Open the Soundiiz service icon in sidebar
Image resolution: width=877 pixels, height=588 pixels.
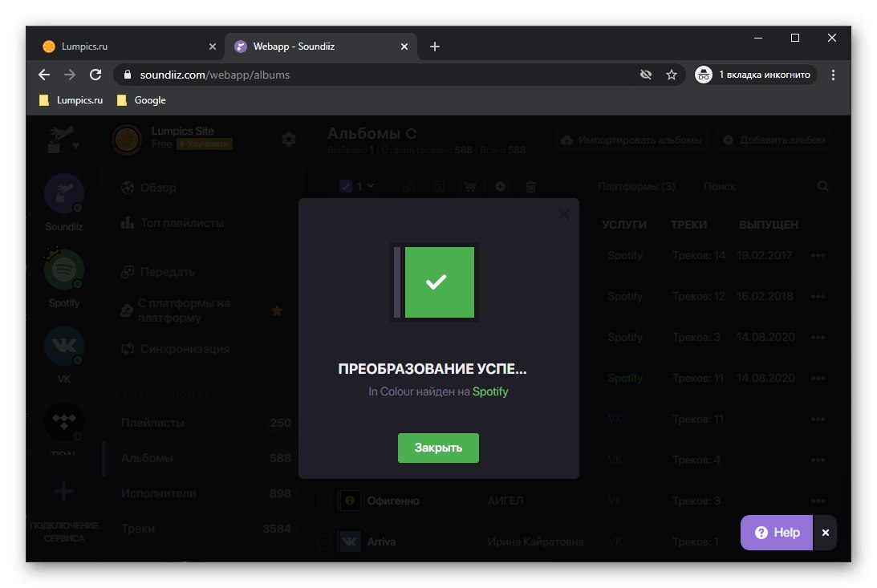(x=63, y=194)
